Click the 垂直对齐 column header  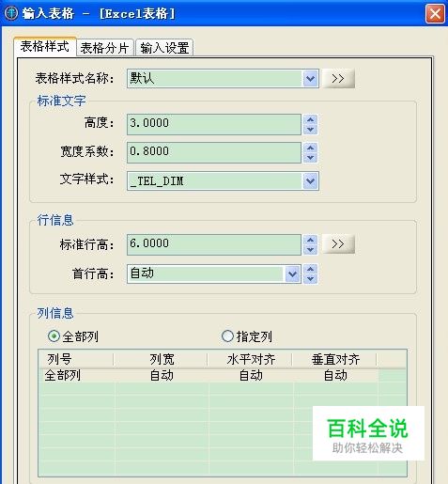334,359
